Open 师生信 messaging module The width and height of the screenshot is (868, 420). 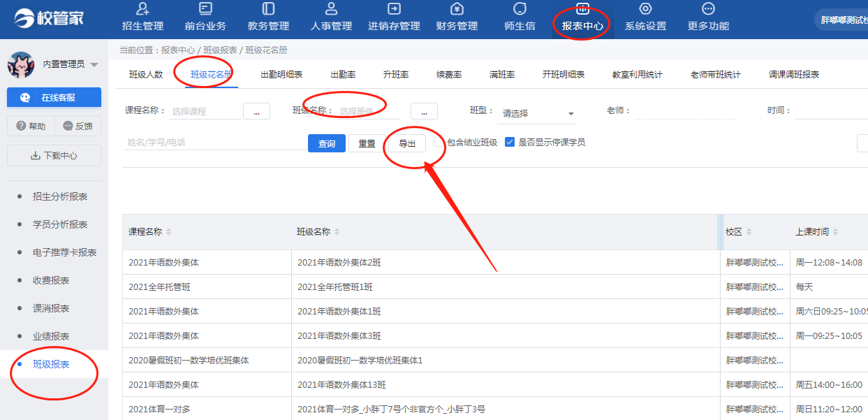(x=520, y=18)
